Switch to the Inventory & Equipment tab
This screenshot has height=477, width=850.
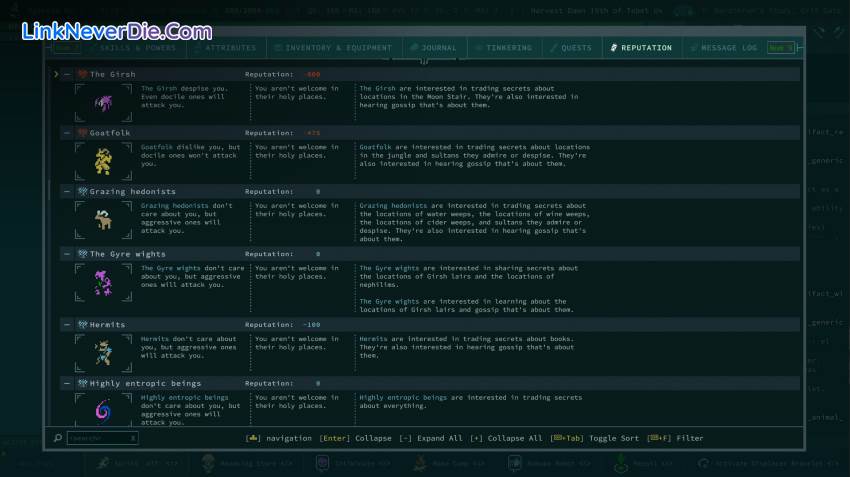[x=335, y=47]
